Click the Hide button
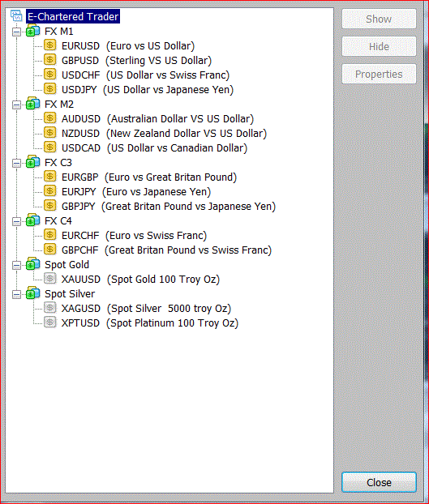Viewport: 429px width, 504px height. tap(379, 47)
